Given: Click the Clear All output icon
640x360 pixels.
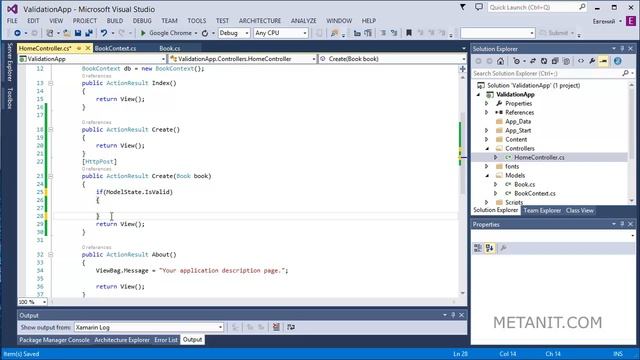Looking at the screenshot, I should coord(276,327).
